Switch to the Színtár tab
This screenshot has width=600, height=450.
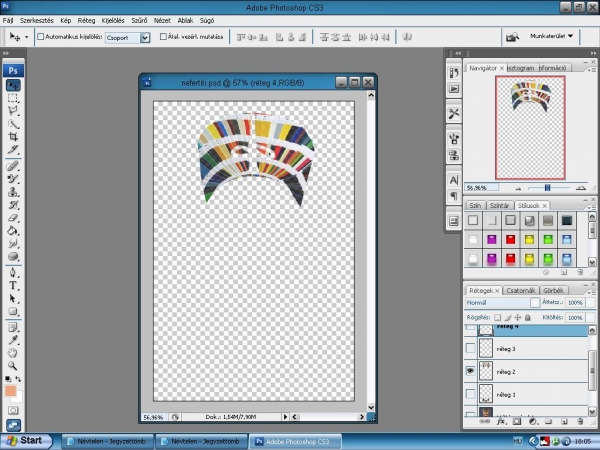click(499, 205)
